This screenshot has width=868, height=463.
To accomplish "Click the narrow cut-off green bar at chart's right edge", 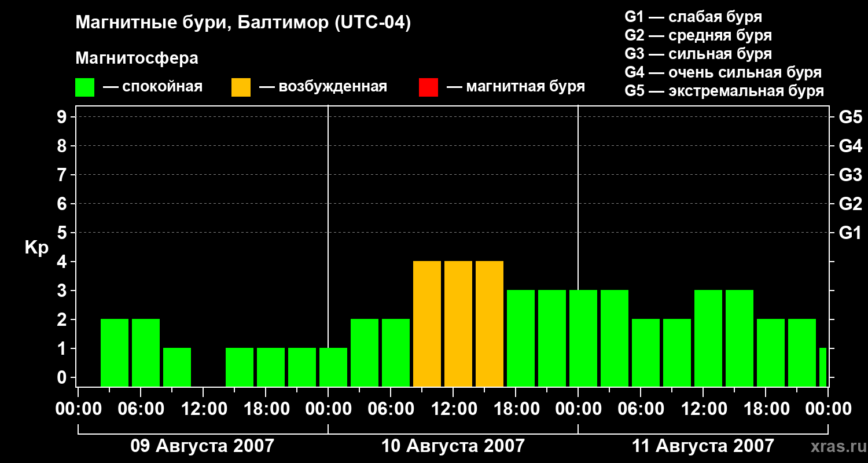I will point(823,367).
